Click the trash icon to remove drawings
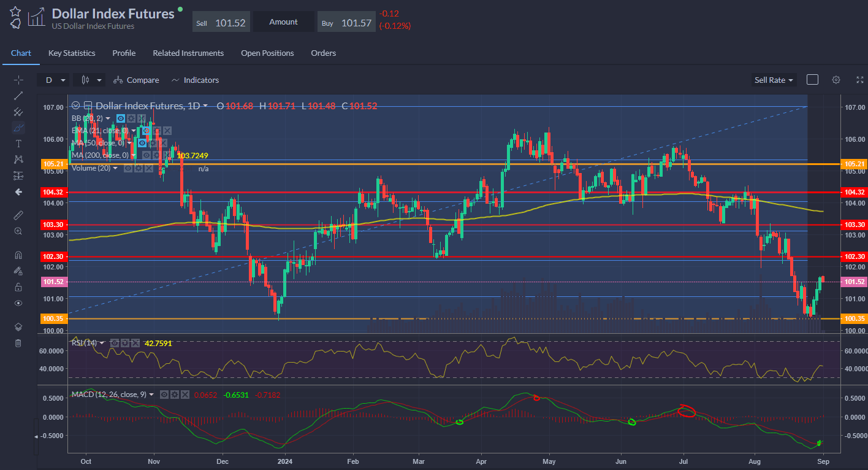Image resolution: width=868 pixels, height=470 pixels. tap(18, 343)
